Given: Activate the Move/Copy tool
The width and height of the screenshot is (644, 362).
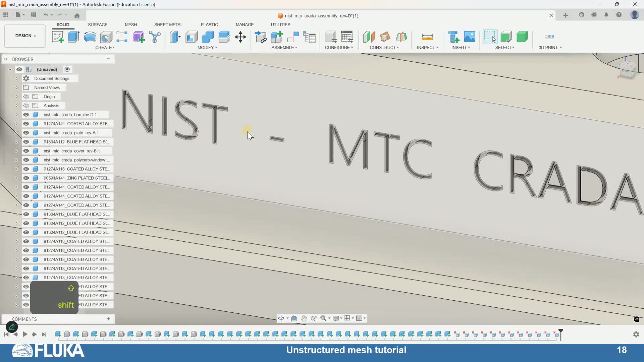Looking at the screenshot, I should [240, 37].
